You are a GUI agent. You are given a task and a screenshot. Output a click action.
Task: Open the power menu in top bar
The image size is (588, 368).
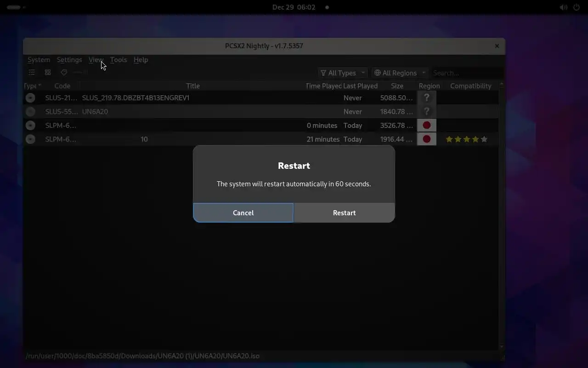click(577, 7)
